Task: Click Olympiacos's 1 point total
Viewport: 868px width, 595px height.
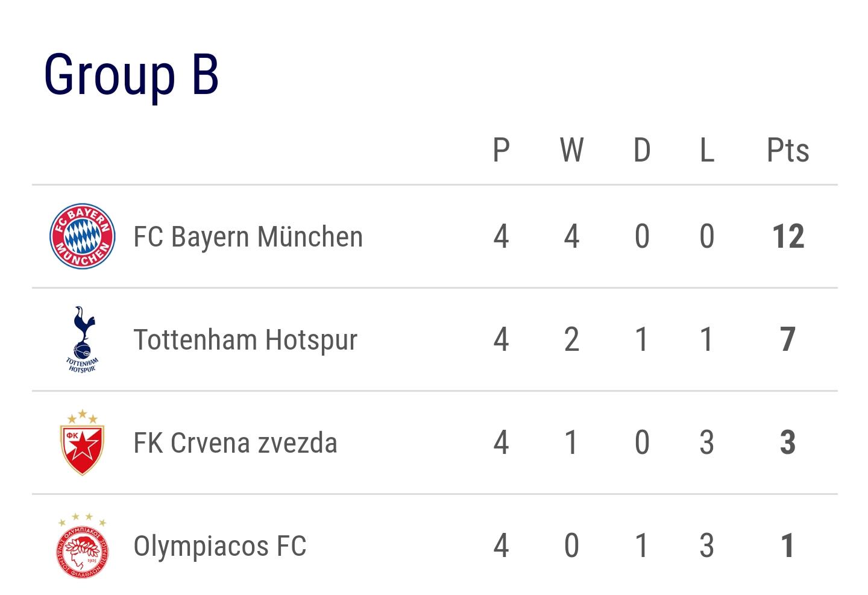Action: point(788,546)
